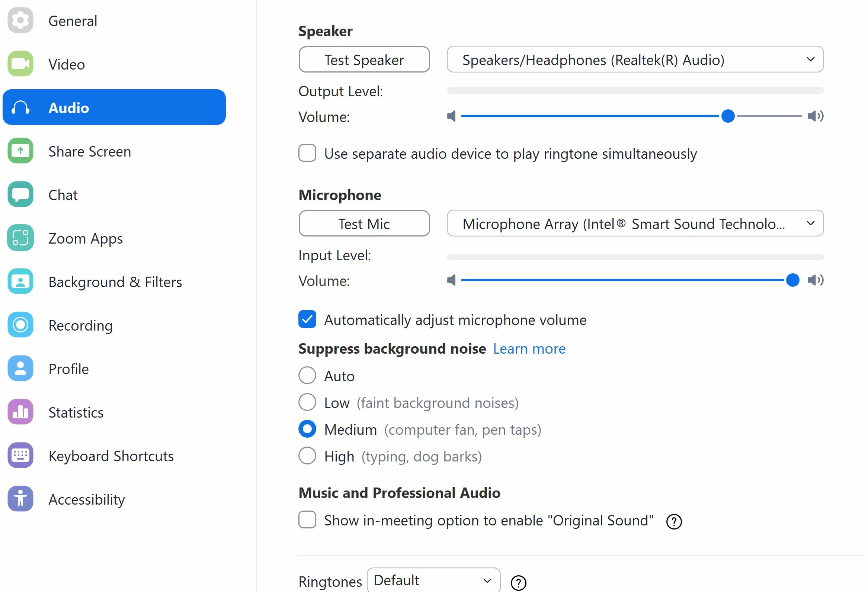Expand the Microphone Array device dropdown
Viewport: 868px width, 592px height.
tap(635, 223)
